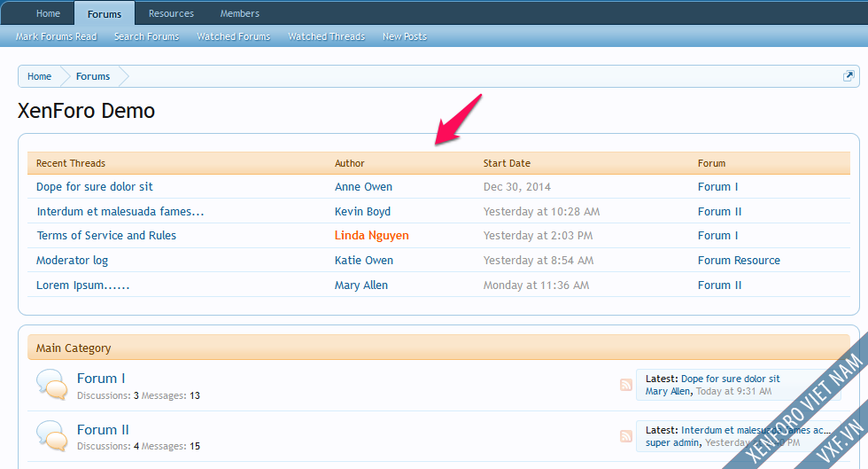Open the 'Moderator log' thread
This screenshot has width=868, height=469.
tap(72, 261)
